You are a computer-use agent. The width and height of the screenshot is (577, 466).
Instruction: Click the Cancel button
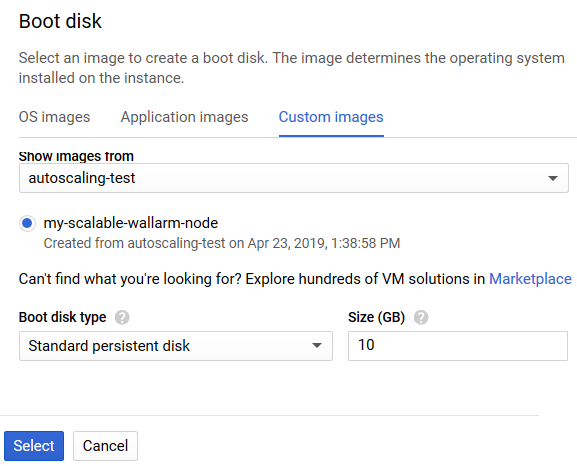pos(105,446)
